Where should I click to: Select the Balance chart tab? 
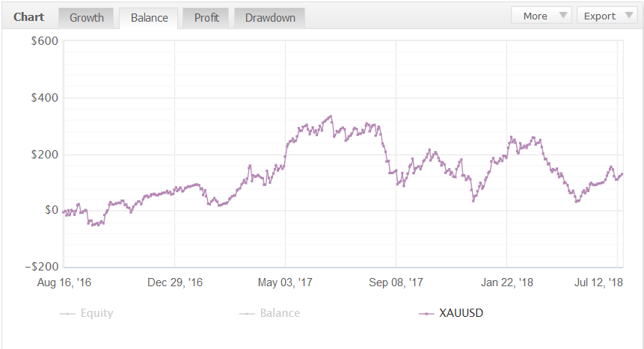click(x=149, y=18)
